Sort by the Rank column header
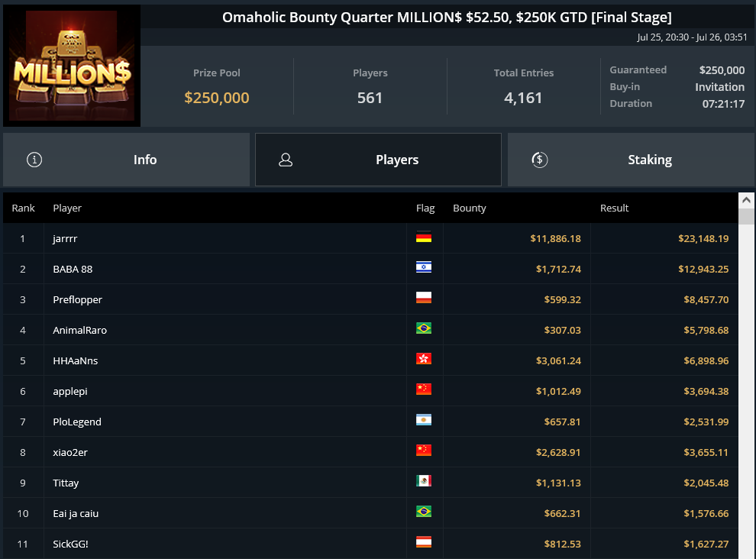 23,208
